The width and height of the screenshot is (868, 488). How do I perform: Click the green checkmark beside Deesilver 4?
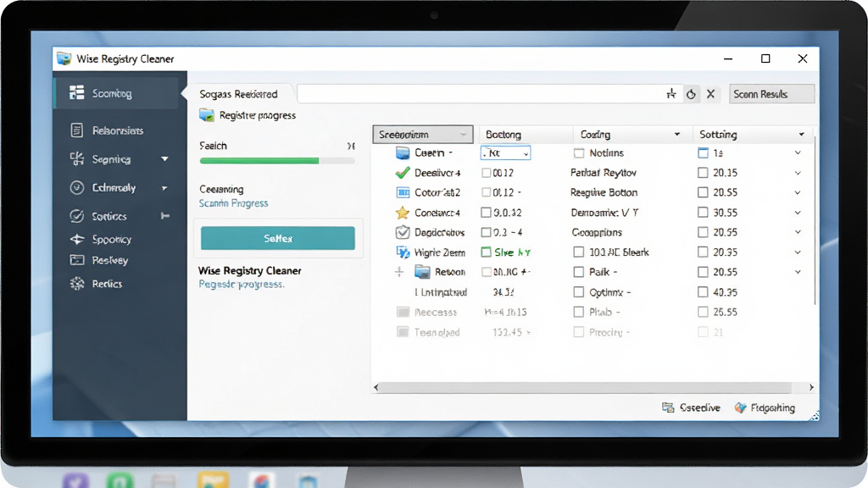click(403, 173)
